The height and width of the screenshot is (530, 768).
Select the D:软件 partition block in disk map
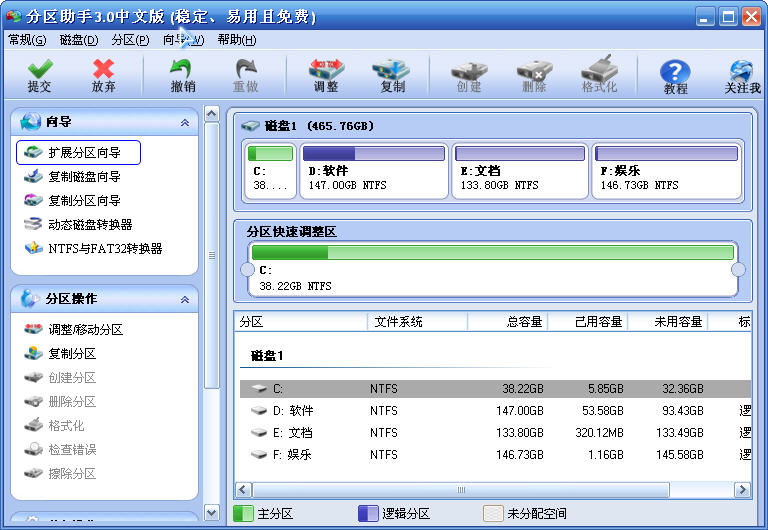[x=373, y=170]
